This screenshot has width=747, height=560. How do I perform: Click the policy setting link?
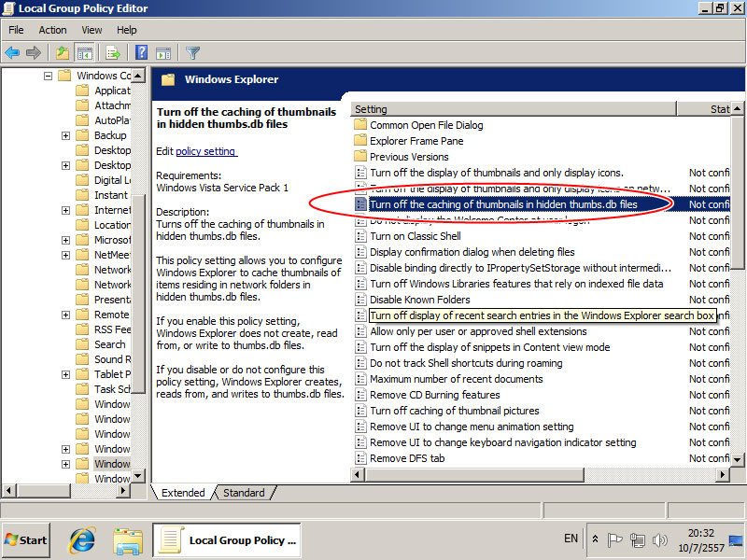point(205,151)
